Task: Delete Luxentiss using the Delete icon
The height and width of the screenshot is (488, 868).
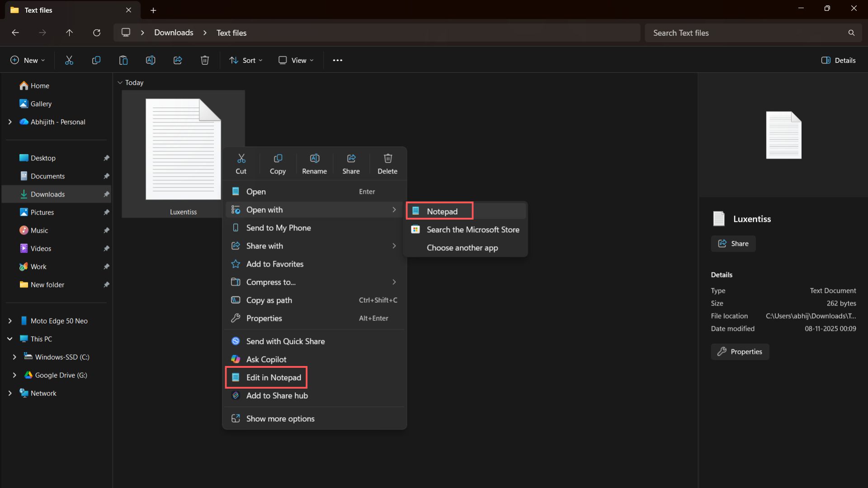Action: [387, 163]
